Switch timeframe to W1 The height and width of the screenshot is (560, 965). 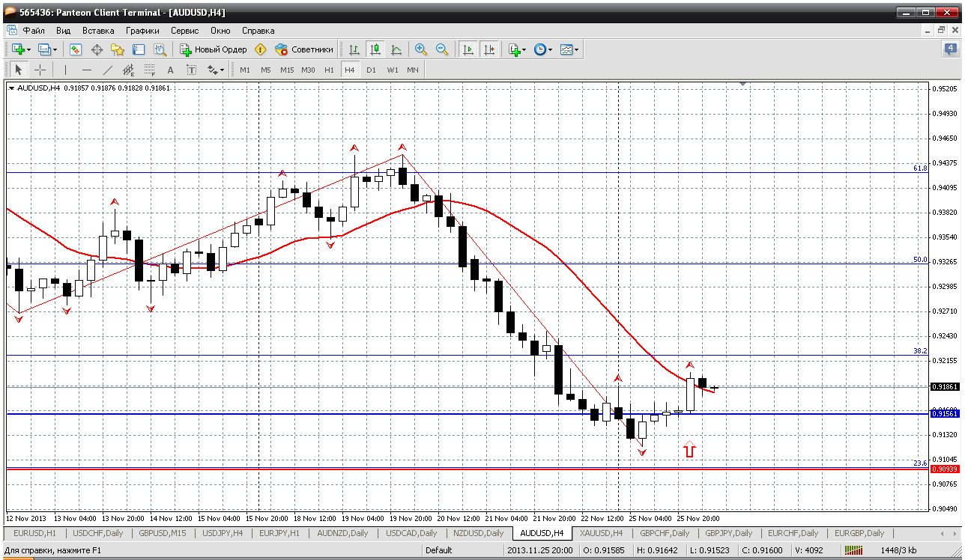[392, 70]
